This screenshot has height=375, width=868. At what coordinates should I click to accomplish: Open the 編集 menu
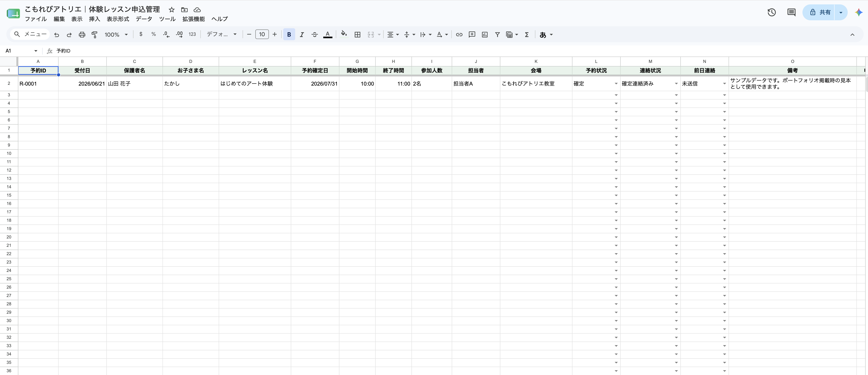click(x=59, y=19)
